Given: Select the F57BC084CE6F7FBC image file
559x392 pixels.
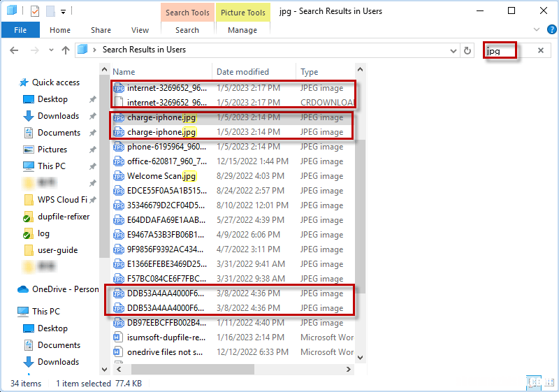Looking at the screenshot, I should [x=233, y=278].
